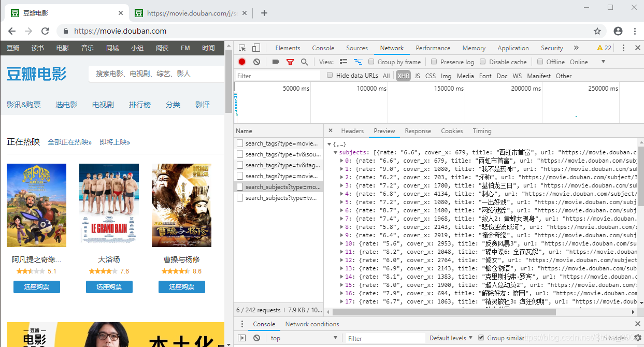Image resolution: width=644 pixels, height=347 pixels.
Task: Click the preview pane horizontal scrollbar
Action: pyautogui.click(x=444, y=312)
